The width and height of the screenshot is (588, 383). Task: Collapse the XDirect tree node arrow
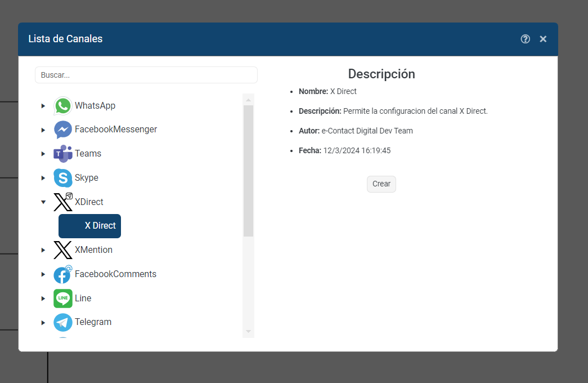click(43, 202)
